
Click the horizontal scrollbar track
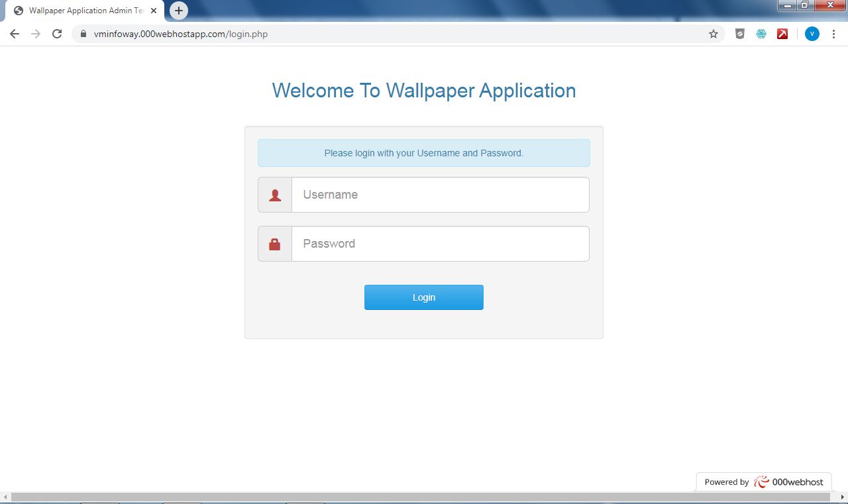pos(421,497)
